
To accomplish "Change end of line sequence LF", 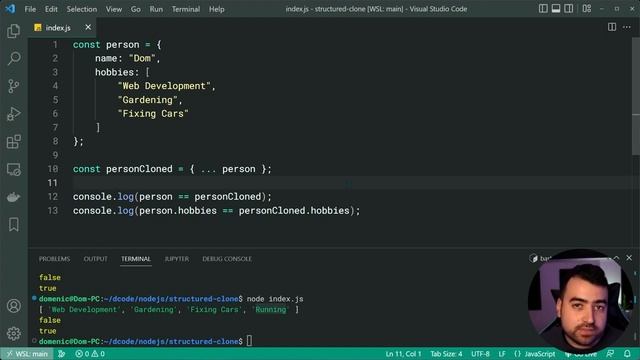I will pyautogui.click(x=502, y=354).
